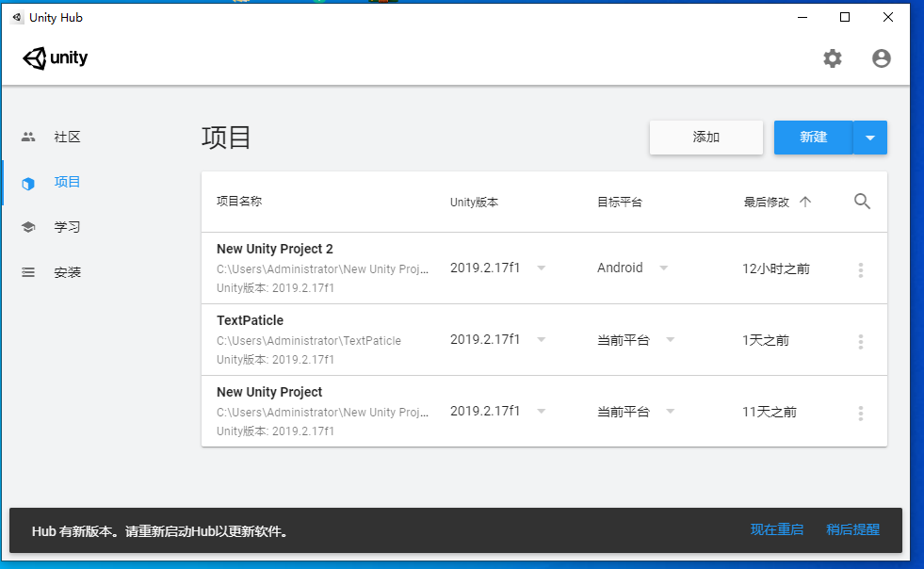Open the 学习 section
Viewport: 924px width, 569px height.
pyautogui.click(x=67, y=227)
